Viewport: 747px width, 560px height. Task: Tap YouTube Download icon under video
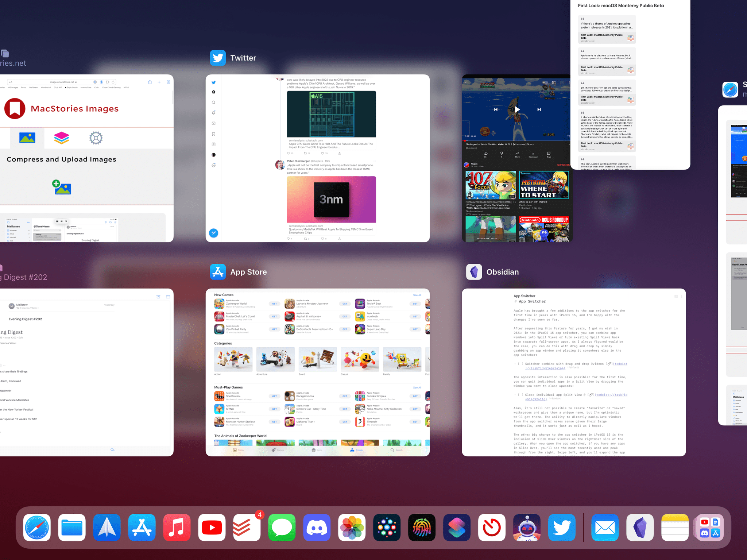pyautogui.click(x=533, y=154)
